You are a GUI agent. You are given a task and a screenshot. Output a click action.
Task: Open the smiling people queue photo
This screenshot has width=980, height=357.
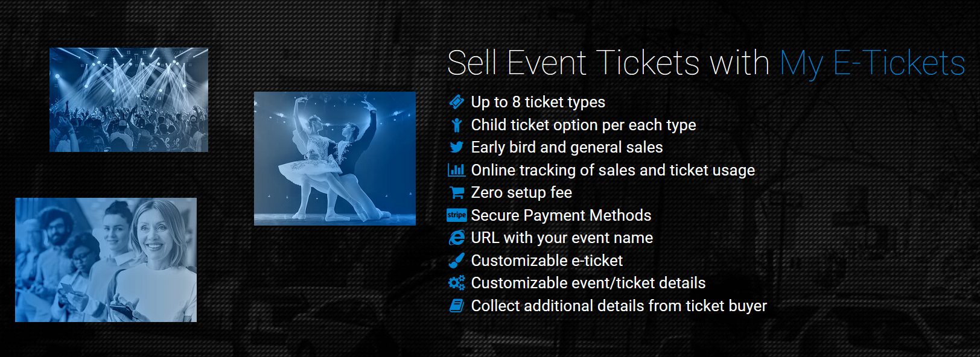106,260
